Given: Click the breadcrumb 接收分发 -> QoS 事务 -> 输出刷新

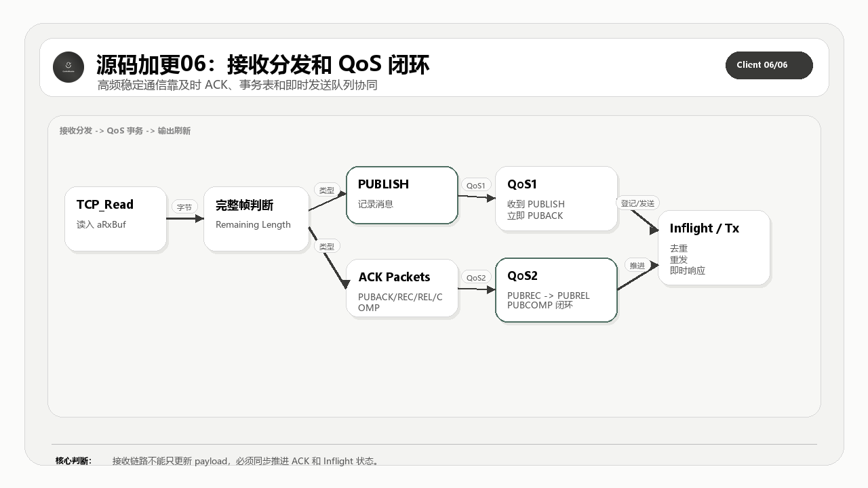Looking at the screenshot, I should click(x=125, y=131).
